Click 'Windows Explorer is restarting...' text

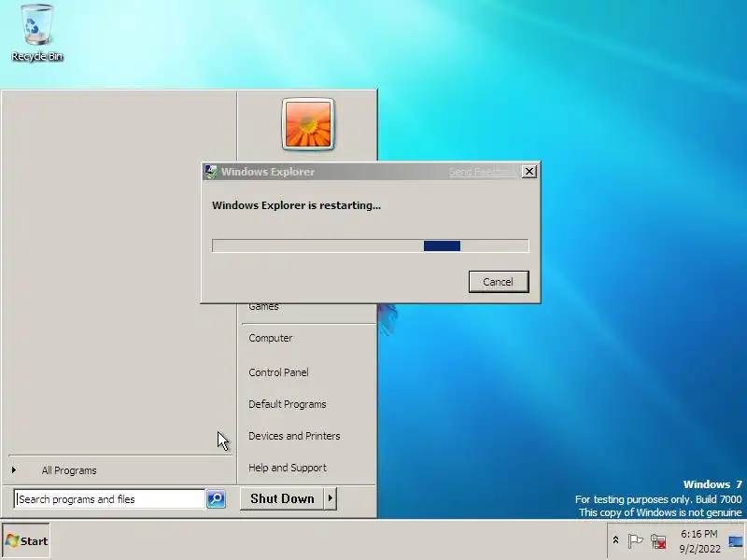296,205
